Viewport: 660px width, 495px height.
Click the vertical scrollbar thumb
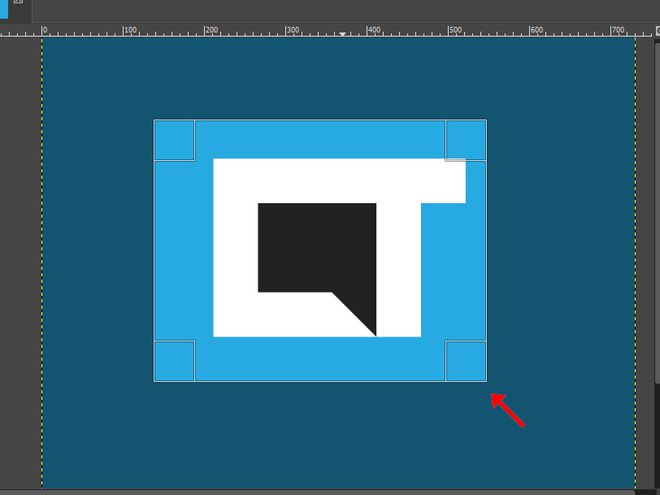[657, 212]
